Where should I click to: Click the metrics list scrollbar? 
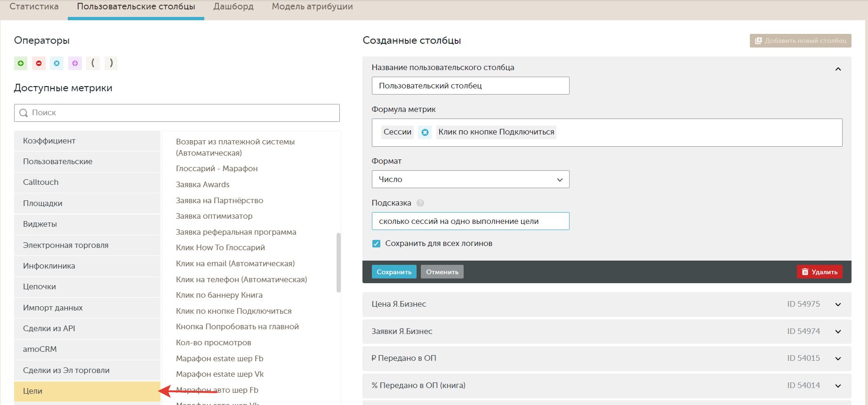pyautogui.click(x=338, y=262)
